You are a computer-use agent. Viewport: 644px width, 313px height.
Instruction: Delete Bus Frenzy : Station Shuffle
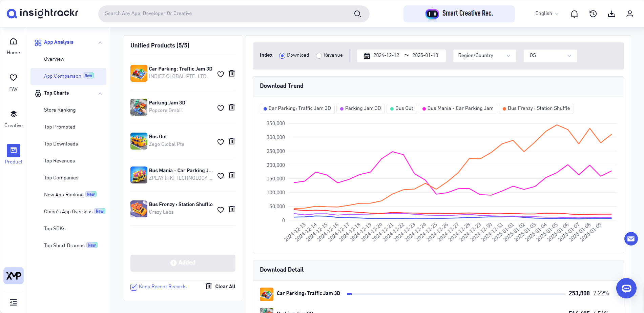232,209
